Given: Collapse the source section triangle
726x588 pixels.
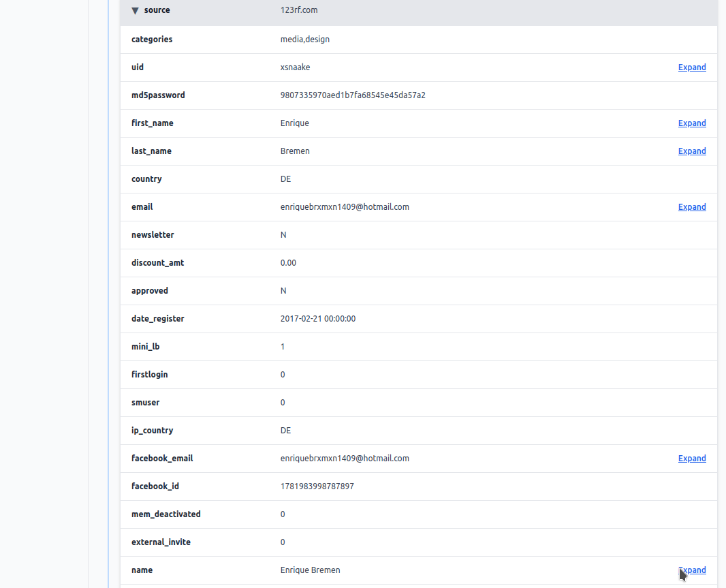Looking at the screenshot, I should click(135, 11).
